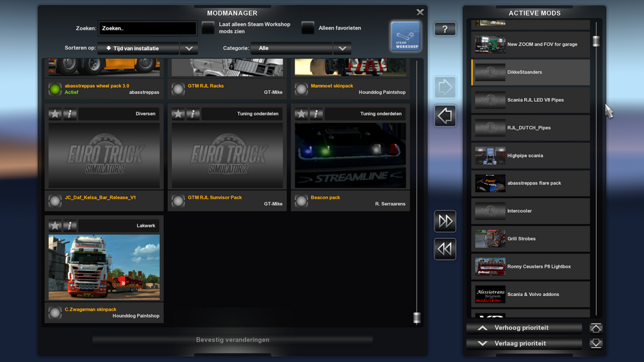Toggle abasstreppas wheel pack 3.0 active status

click(55, 89)
